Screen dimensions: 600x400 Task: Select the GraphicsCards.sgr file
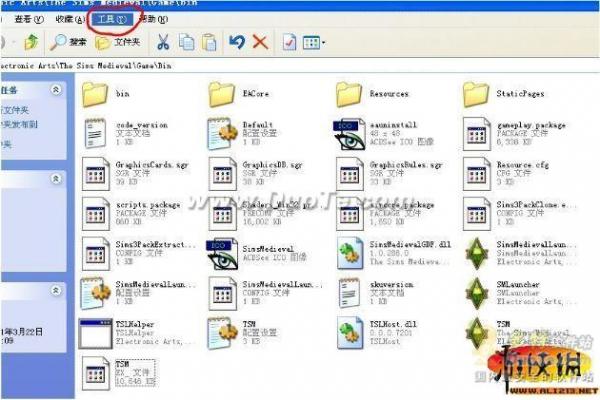click(135, 174)
